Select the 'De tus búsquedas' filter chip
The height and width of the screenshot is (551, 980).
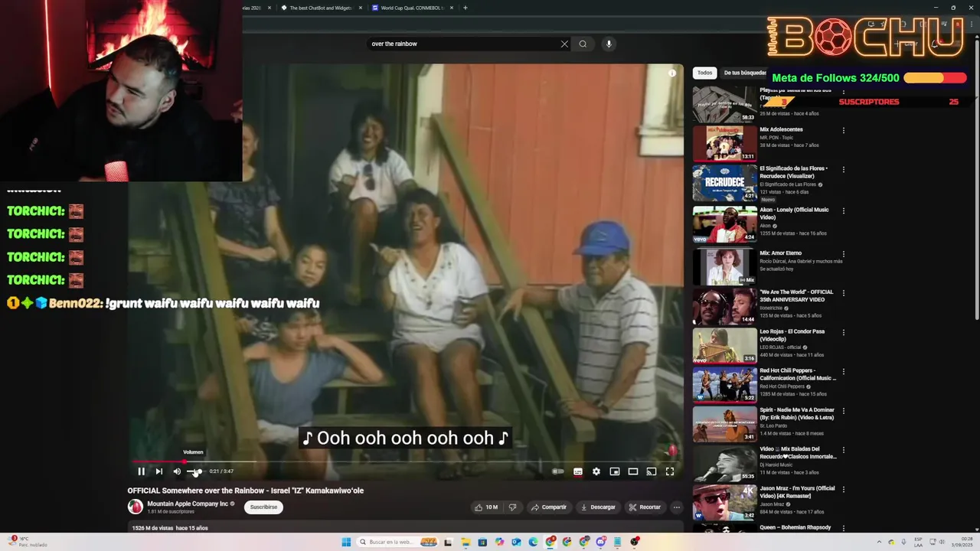tap(745, 73)
